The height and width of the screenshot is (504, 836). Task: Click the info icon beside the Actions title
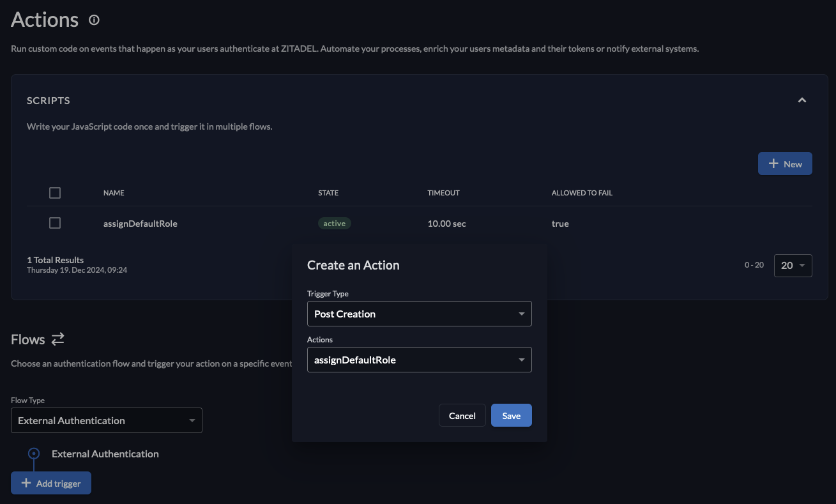tap(94, 20)
